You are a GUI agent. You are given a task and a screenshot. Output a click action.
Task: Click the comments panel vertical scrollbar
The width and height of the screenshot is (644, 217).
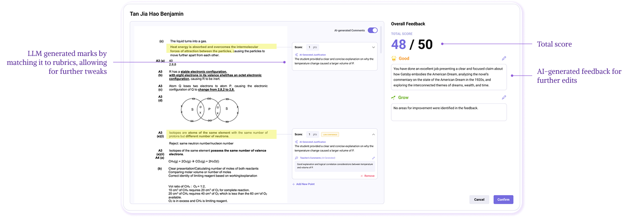381,45
